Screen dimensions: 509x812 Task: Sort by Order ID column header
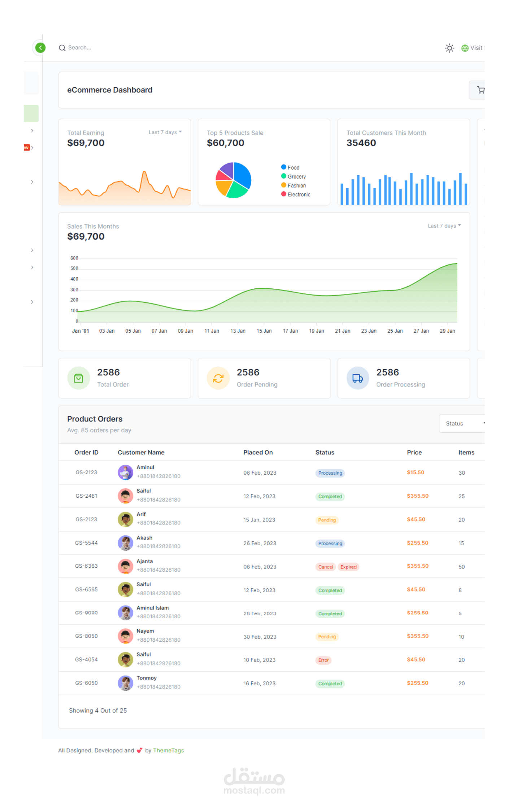coord(86,452)
